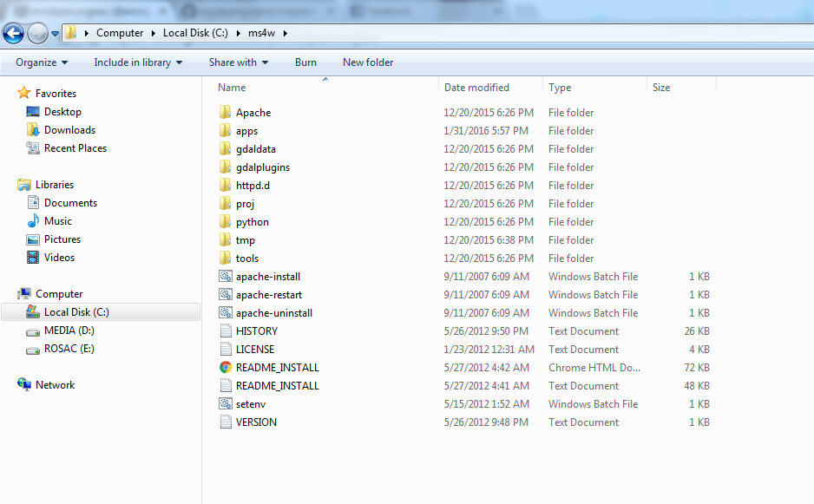Screen dimensions: 814x504
Task: Click the Burn toolbar button
Action: coord(305,62)
